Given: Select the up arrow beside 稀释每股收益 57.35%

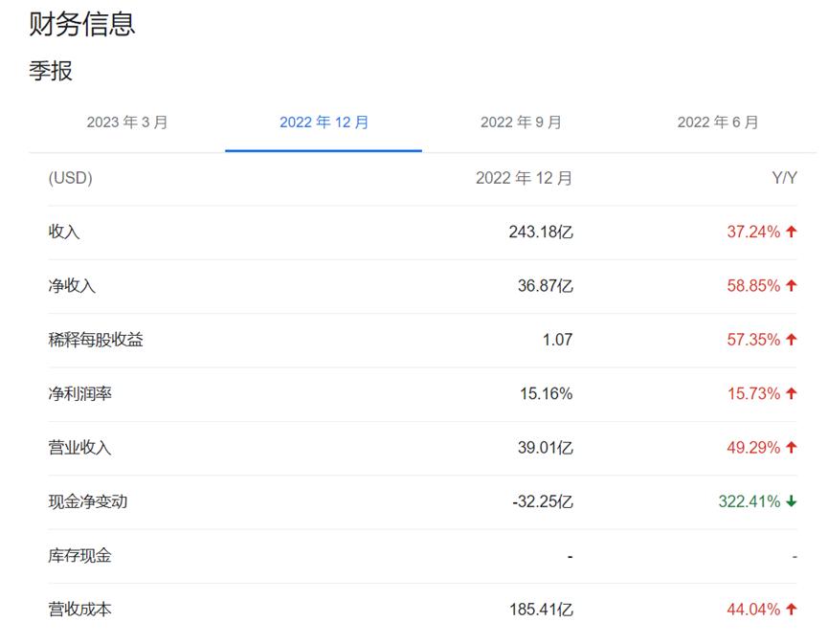Looking at the screenshot, I should tap(790, 338).
